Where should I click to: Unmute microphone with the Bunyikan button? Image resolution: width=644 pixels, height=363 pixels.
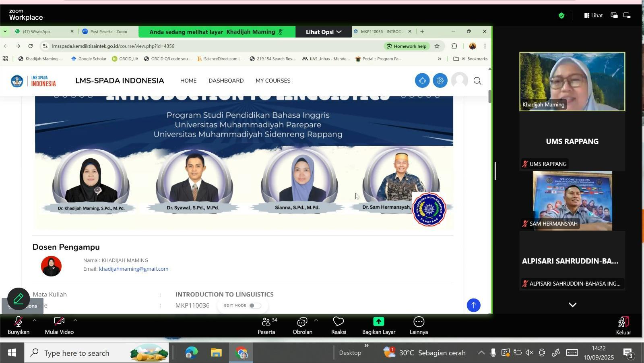click(x=18, y=325)
